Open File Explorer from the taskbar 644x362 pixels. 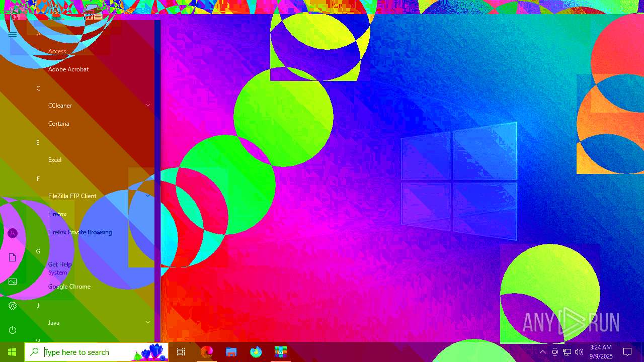tap(231, 352)
